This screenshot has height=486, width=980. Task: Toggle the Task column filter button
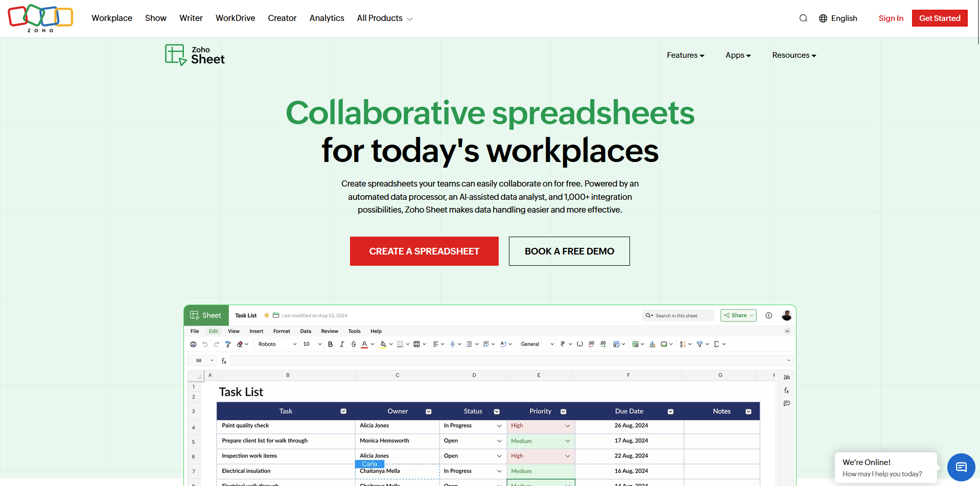(x=343, y=411)
